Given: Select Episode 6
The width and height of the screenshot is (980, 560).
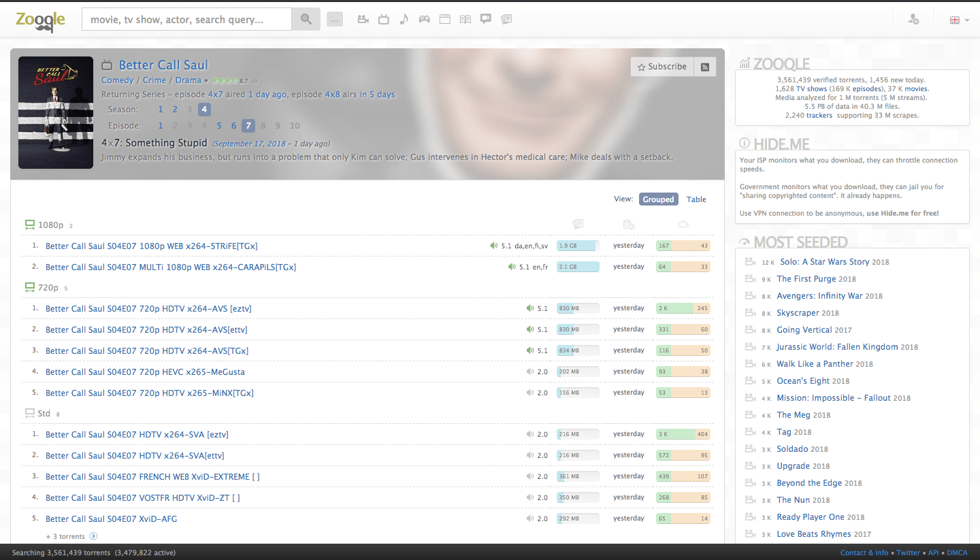Looking at the screenshot, I should pos(233,126).
